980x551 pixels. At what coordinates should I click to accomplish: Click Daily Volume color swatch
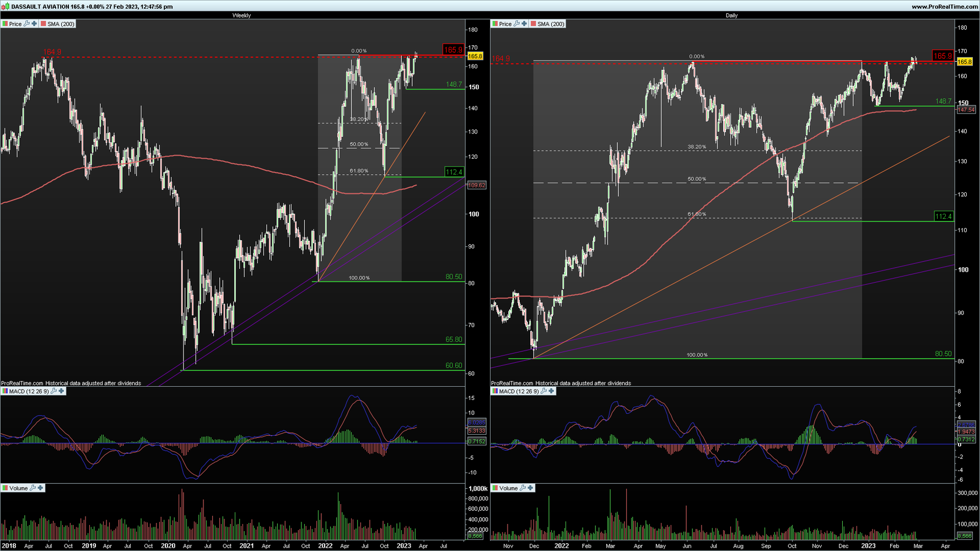(x=494, y=488)
